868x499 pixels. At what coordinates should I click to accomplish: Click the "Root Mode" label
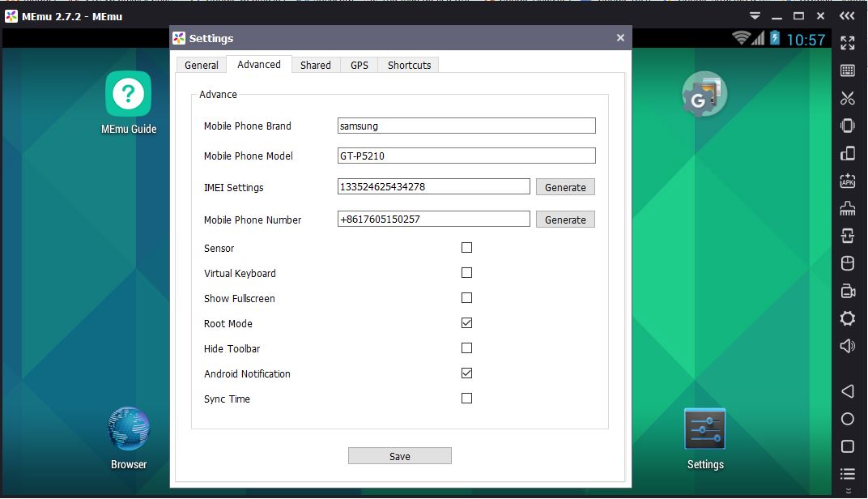click(x=228, y=323)
